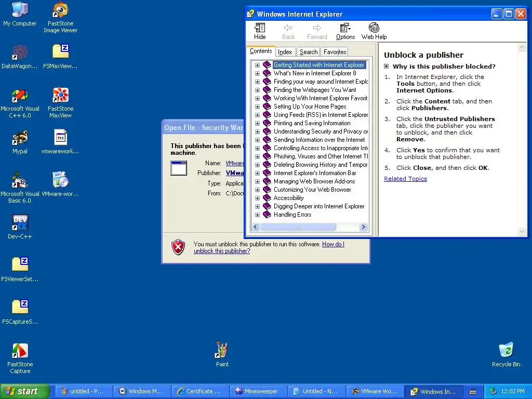The image size is (532, 399).
Task: Expand Why is this publisher blocked
Action: [x=386, y=66]
